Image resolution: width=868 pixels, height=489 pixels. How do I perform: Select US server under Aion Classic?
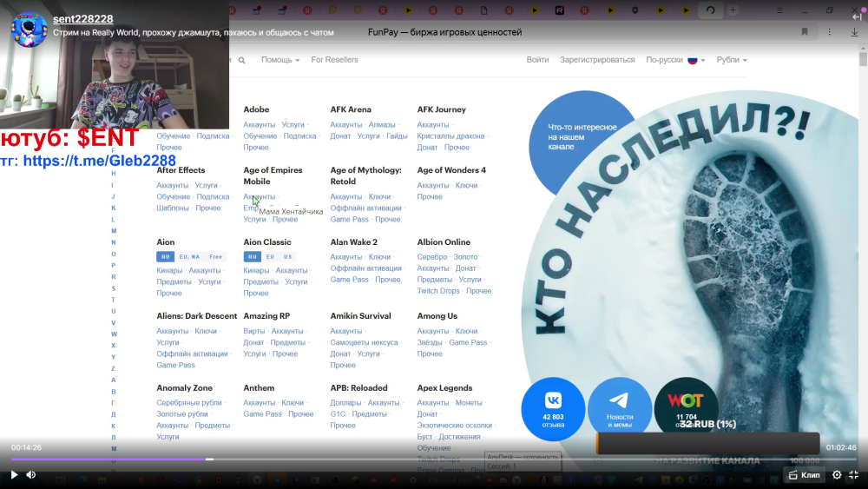point(288,256)
